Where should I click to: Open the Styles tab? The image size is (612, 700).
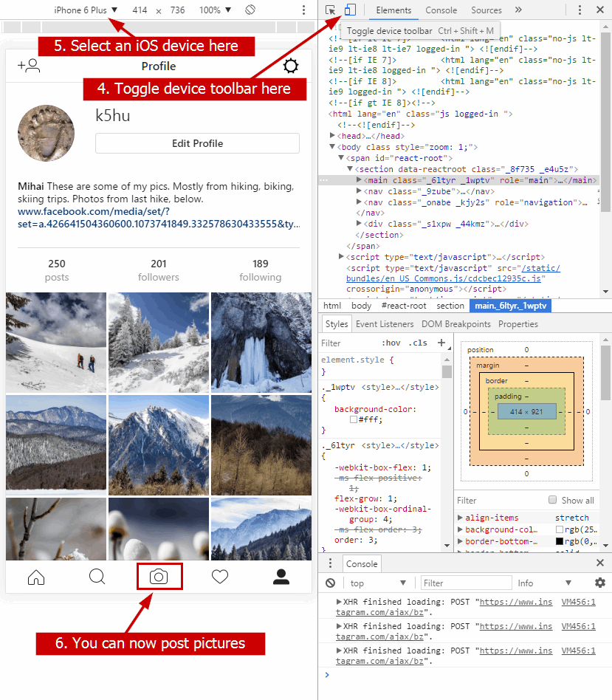click(x=337, y=324)
